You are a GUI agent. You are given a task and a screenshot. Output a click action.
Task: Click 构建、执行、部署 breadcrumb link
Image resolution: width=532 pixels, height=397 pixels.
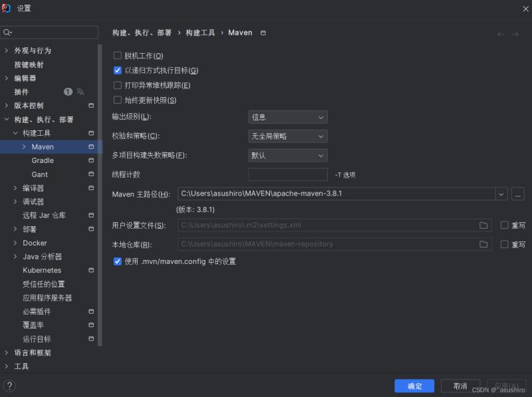(x=142, y=33)
